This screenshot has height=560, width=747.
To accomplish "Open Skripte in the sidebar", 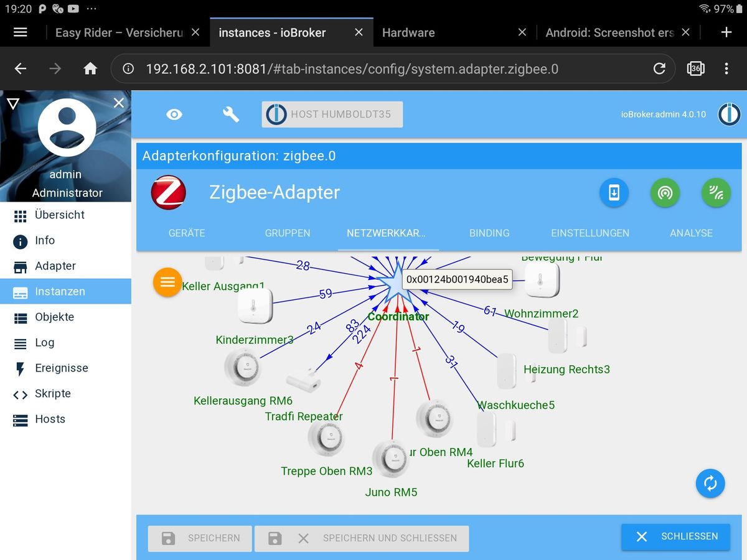I will [65, 394].
